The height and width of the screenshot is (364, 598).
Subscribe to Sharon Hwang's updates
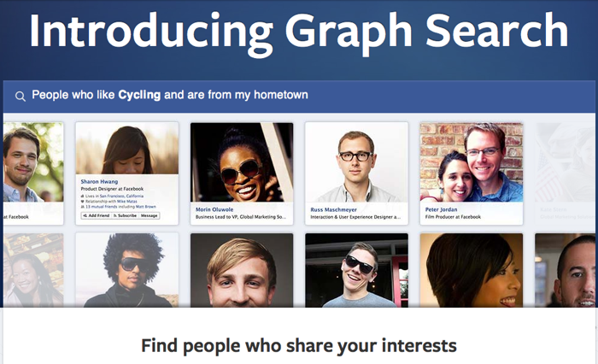point(125,215)
